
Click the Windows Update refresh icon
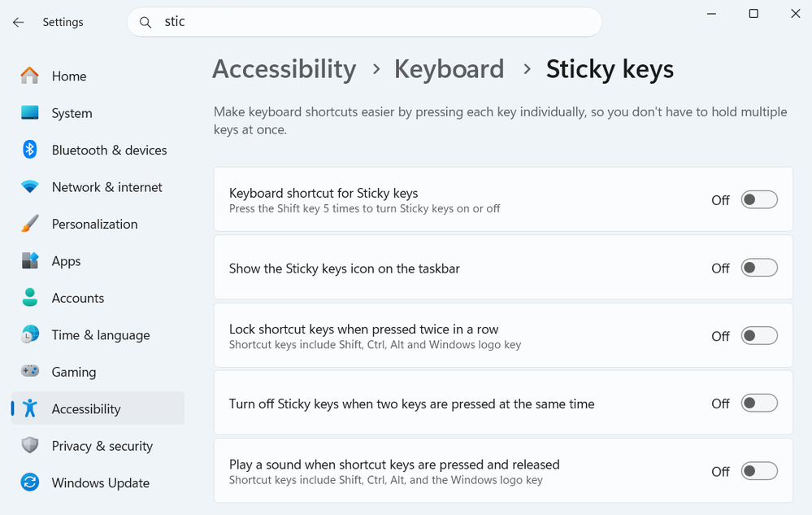tap(30, 482)
